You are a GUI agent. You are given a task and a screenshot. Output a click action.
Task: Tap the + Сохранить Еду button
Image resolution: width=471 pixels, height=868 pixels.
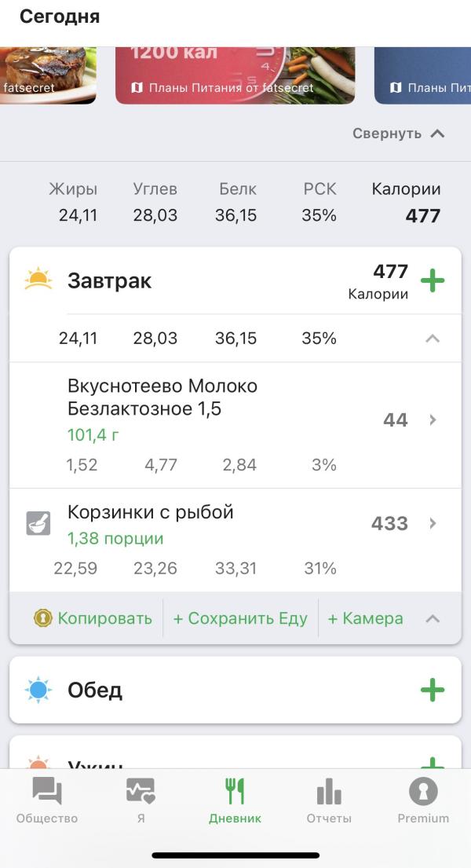pos(240,618)
